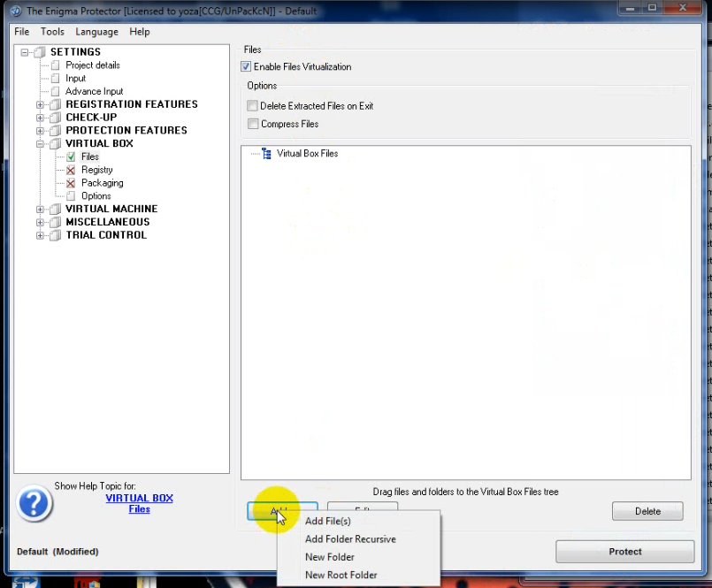The height and width of the screenshot is (588, 712).
Task: Select Registry under VIRTUAL BOX
Action: tap(97, 170)
